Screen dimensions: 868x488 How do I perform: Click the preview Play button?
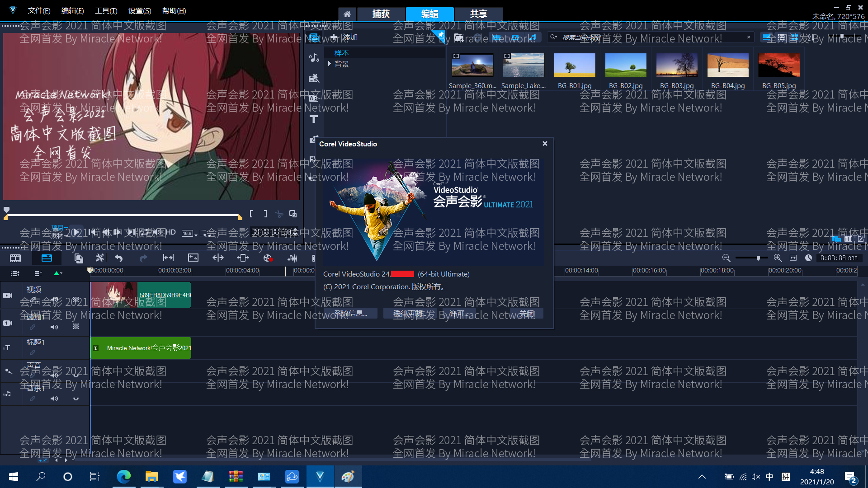pyautogui.click(x=76, y=232)
